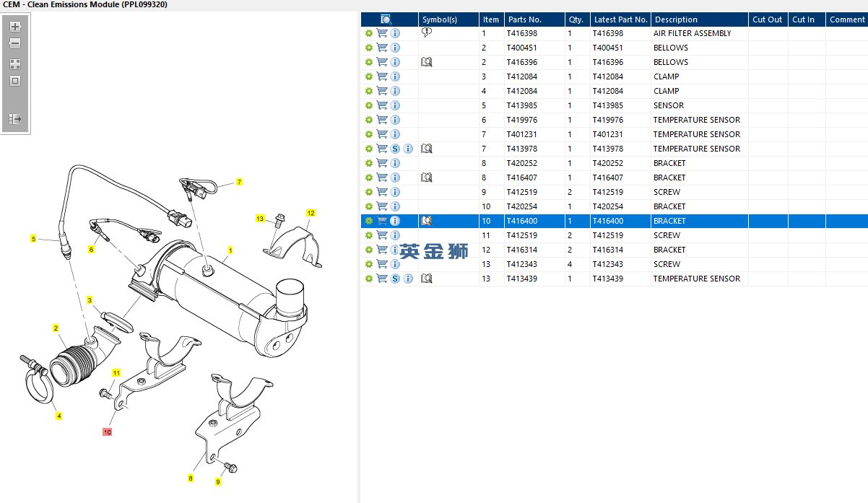Select callout 1 on the diagram
This screenshot has height=503, width=868.
click(230, 251)
